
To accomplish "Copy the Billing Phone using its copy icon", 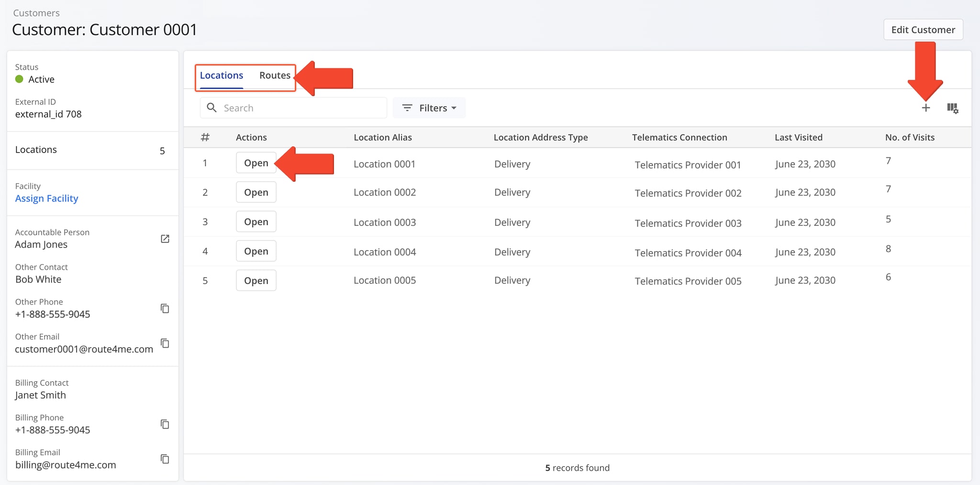I will (x=165, y=424).
